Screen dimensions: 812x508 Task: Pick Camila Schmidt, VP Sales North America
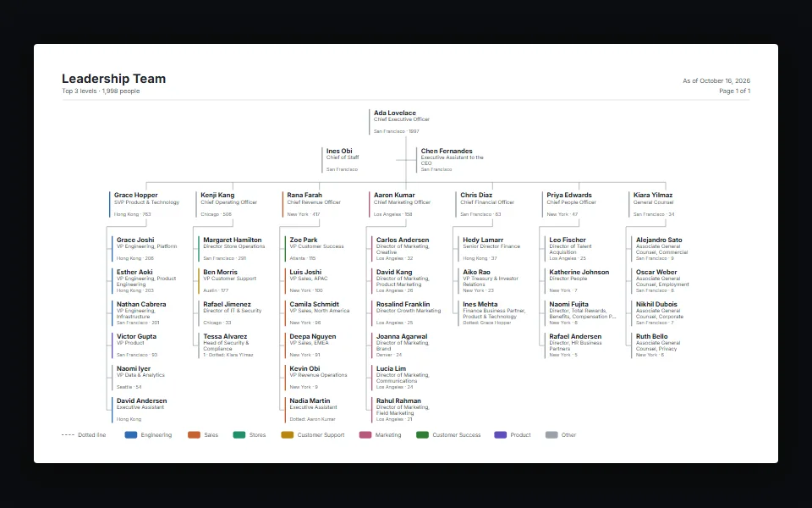(x=321, y=313)
